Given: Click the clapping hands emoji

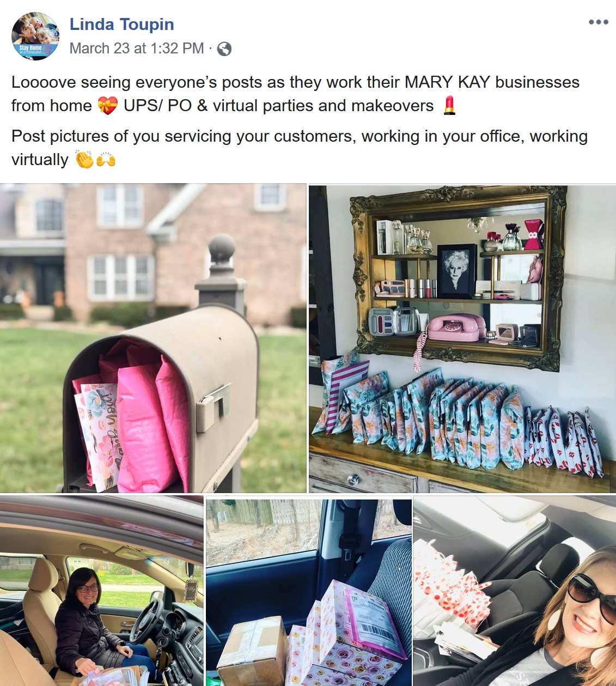Looking at the screenshot, I should 84,159.
